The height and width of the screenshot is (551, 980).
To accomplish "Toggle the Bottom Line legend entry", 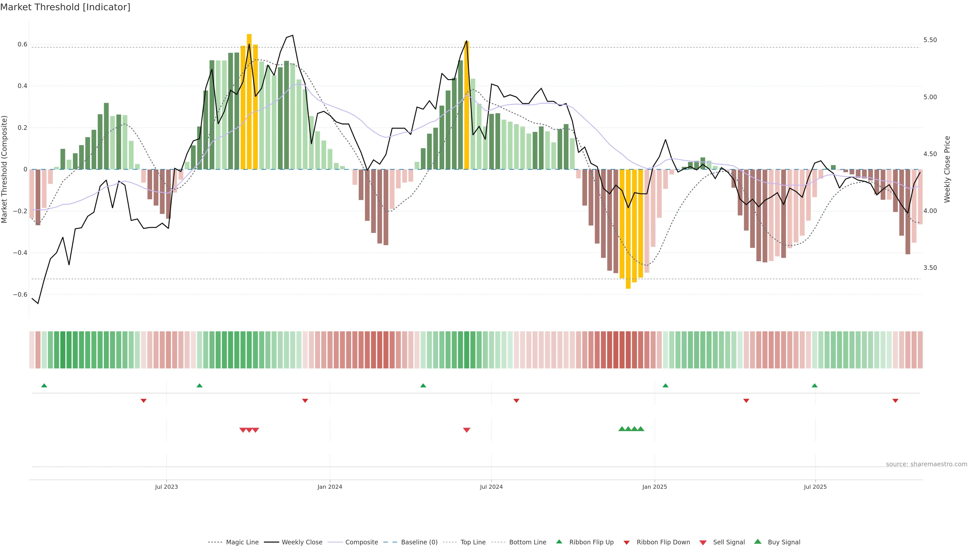I will tap(527, 542).
